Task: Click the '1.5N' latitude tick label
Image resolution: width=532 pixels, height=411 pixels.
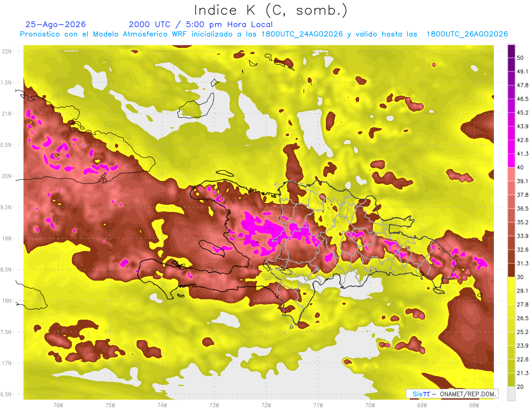Action: click(x=7, y=82)
